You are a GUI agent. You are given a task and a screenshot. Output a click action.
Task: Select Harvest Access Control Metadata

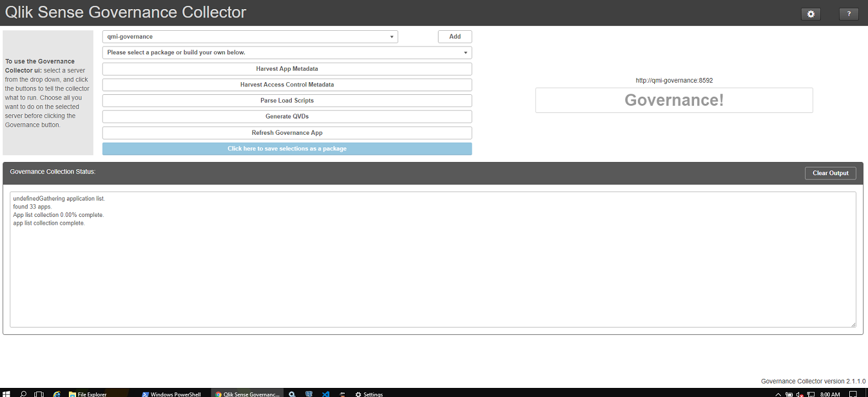(x=287, y=85)
